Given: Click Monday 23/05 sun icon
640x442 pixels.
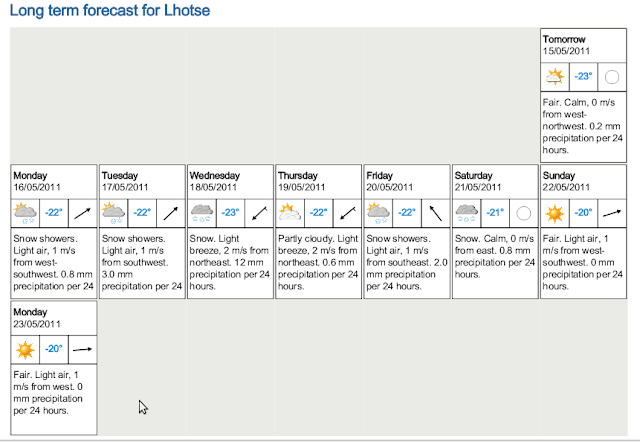Looking at the screenshot, I should click(25, 349).
